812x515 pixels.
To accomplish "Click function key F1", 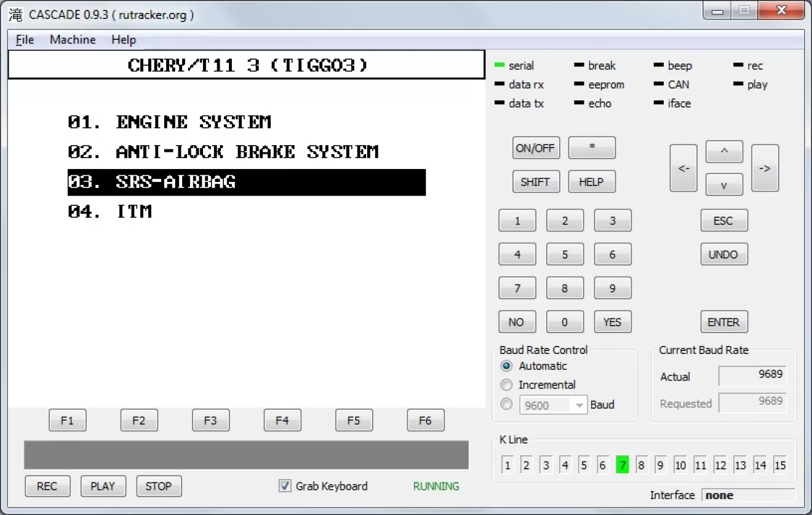I will [x=68, y=421].
